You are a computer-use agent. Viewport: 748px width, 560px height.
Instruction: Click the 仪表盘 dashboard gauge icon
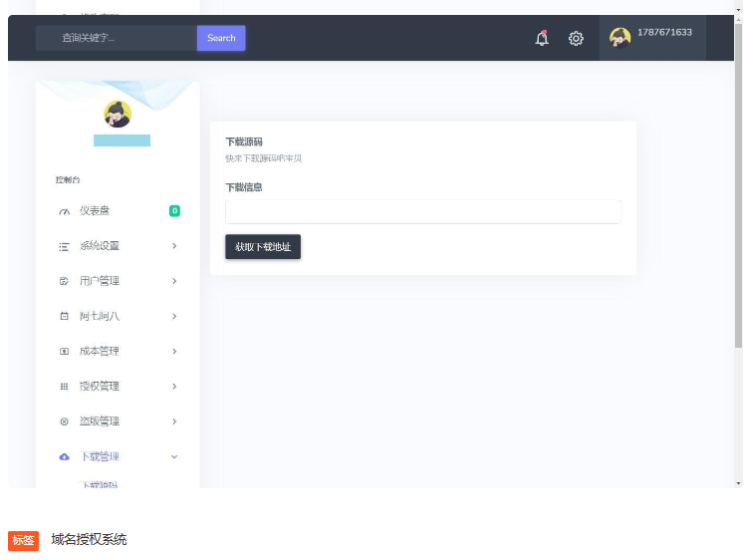[65, 211]
